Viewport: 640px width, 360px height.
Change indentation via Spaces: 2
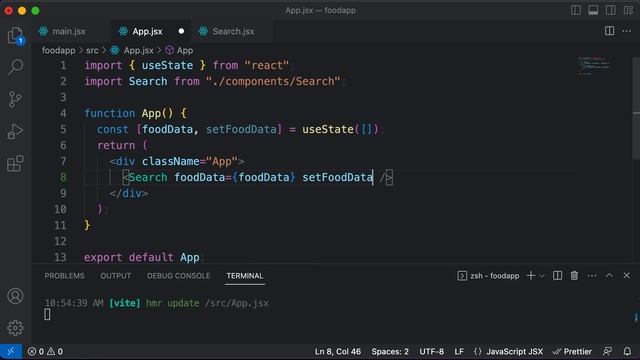coord(390,351)
